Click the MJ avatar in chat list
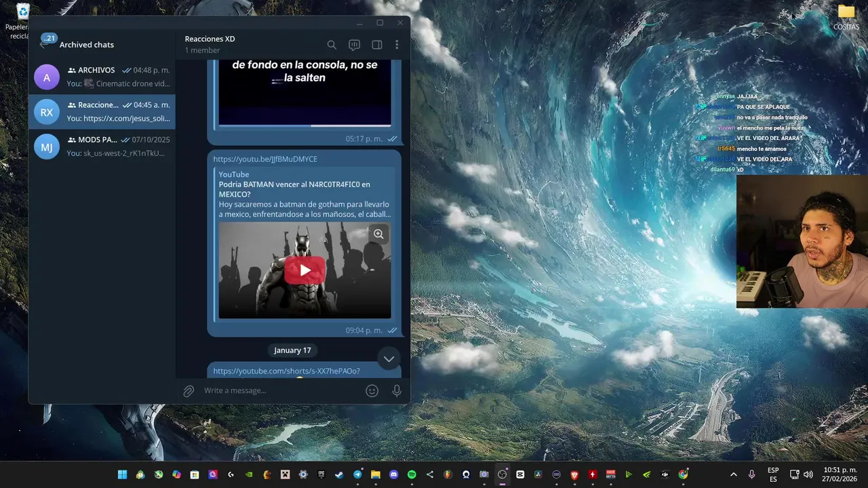The width and height of the screenshot is (868, 488). [x=47, y=146]
